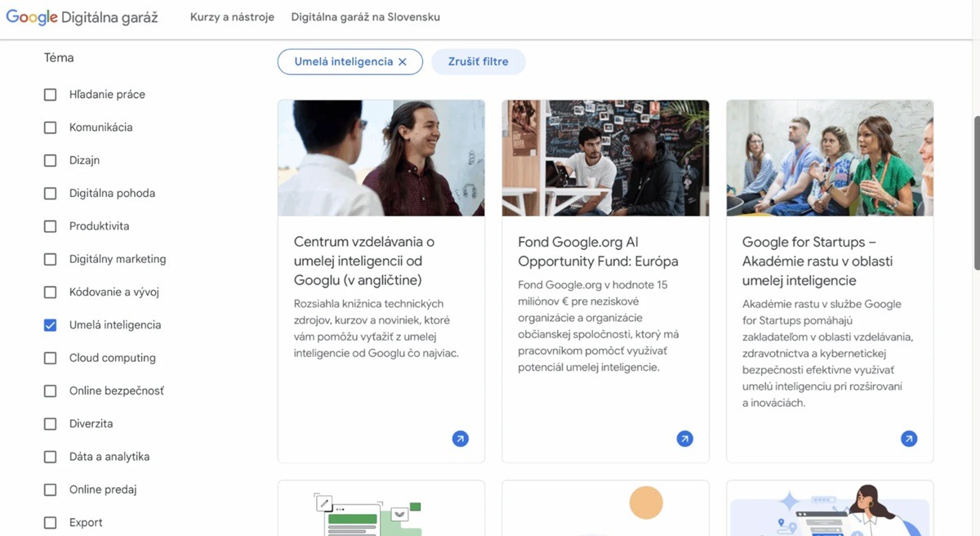Viewport: 980px width, 536px height.
Task: Check the Online predaj checkbox
Action: click(x=51, y=490)
